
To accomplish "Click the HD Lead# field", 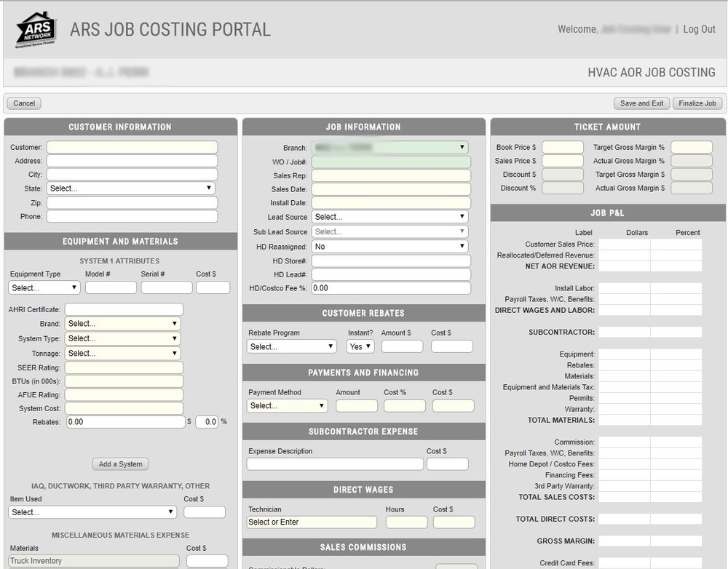I will 391,275.
